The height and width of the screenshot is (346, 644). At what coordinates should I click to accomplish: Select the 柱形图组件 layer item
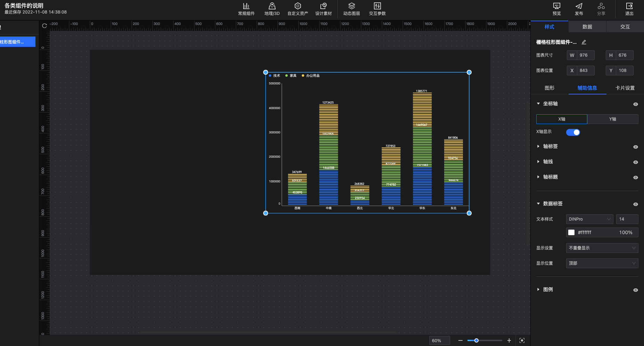coord(17,42)
